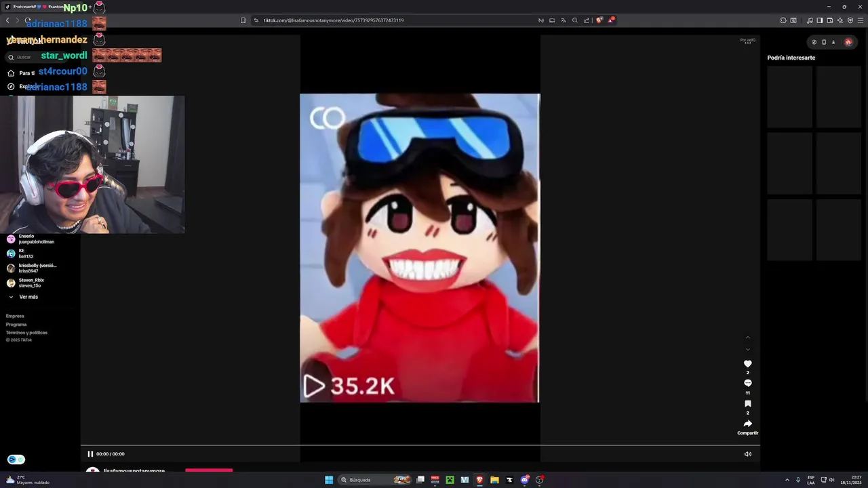The height and width of the screenshot is (488, 868).
Task: Expand the Ver más accounts list
Action: click(x=23, y=297)
